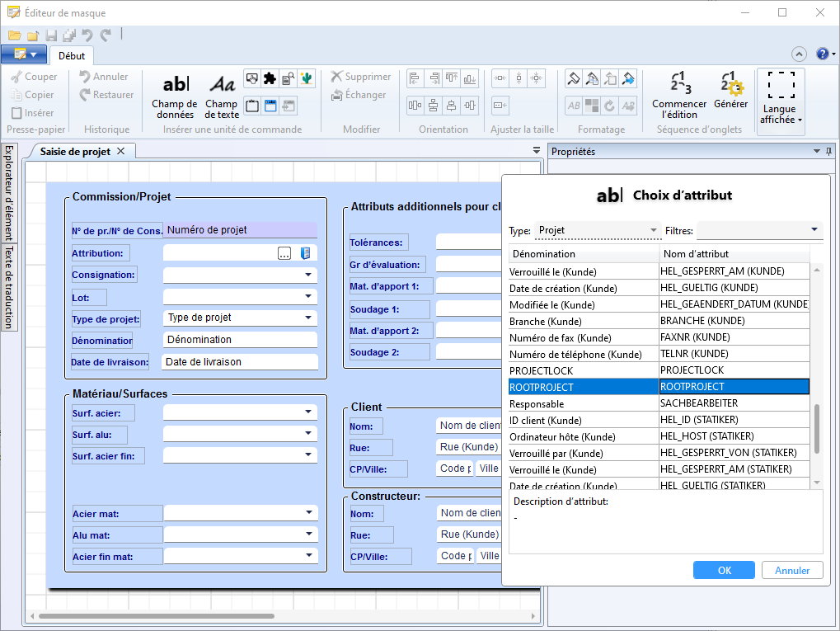Click the cactus icon in the ribbon
The height and width of the screenshot is (631, 840).
click(x=307, y=79)
